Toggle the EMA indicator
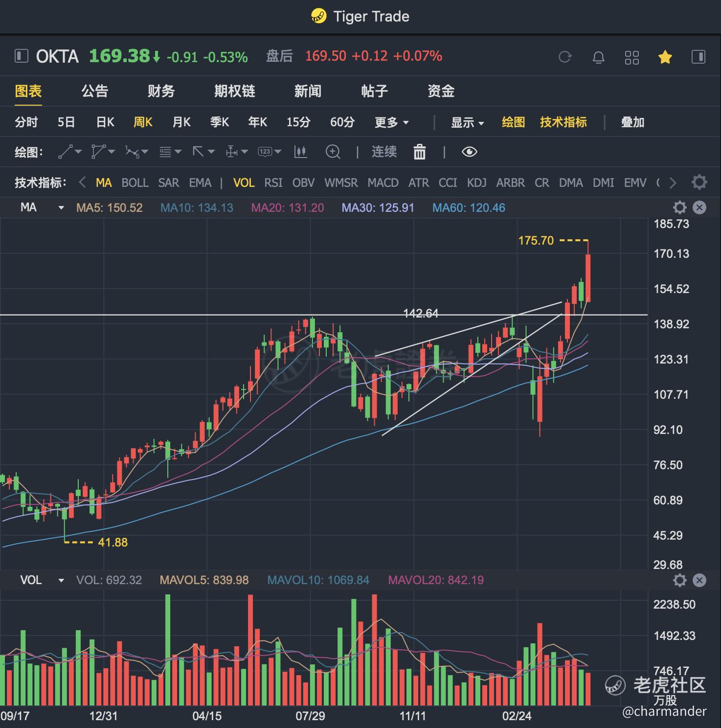This screenshot has width=721, height=728. 201,183
